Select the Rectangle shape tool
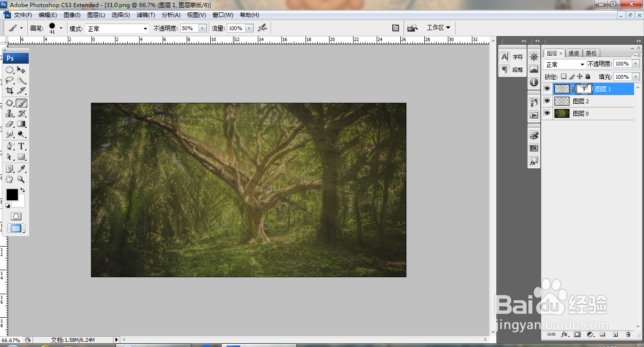 (x=21, y=157)
